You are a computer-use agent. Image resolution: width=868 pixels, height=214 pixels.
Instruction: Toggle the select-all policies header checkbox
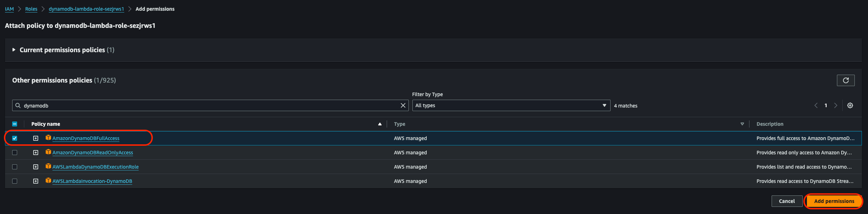click(x=15, y=124)
